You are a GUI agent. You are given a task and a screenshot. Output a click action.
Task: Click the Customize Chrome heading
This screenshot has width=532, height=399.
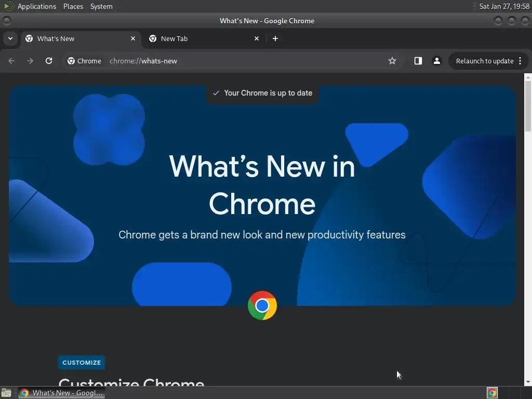[131, 382]
